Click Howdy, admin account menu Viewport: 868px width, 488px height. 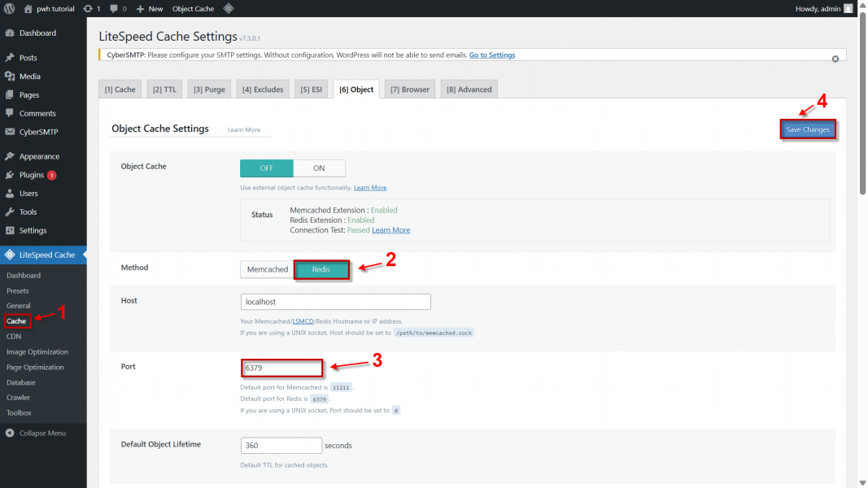pos(824,8)
